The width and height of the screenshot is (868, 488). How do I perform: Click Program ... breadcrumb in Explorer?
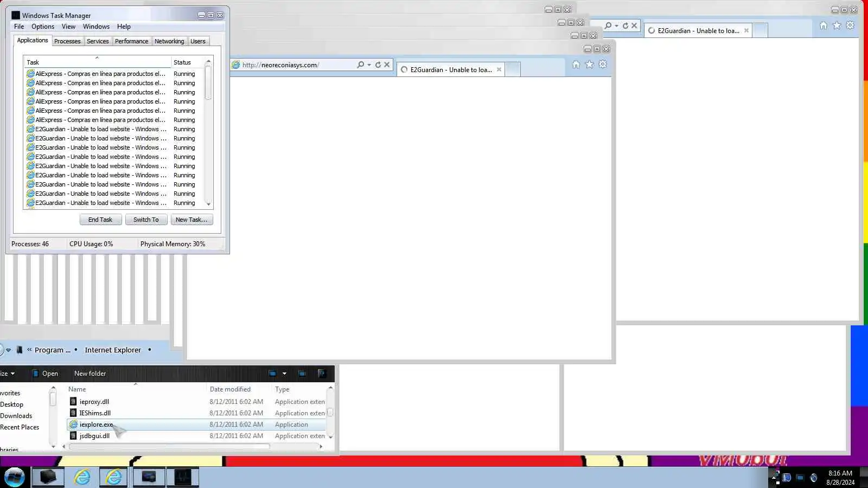(52, 350)
